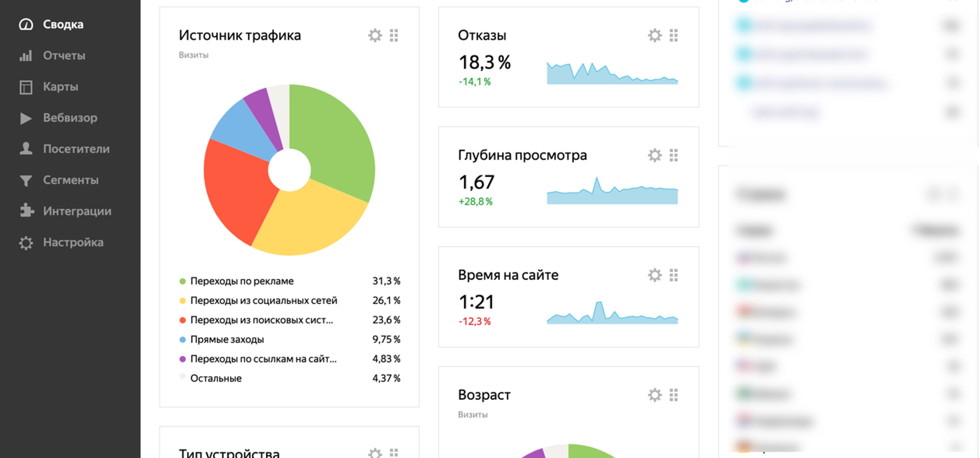Click green Переходы по рекламе legend dot
The width and height of the screenshot is (980, 458).
tap(183, 281)
